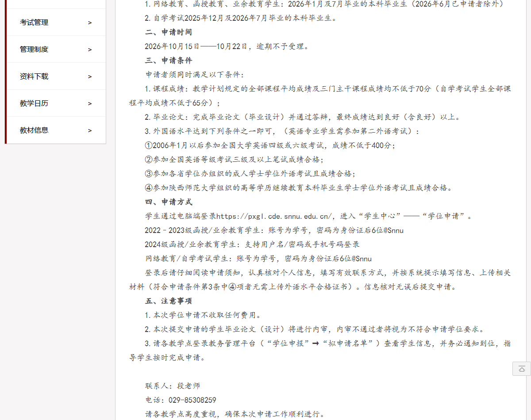This screenshot has width=531, height=420.
Task: Click the line 申请者须同时满足以下条件
Action: 194,75
